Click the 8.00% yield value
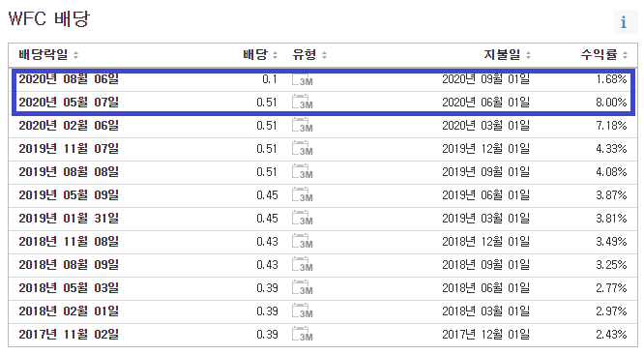Viewport: 644px width, 355px height. click(611, 102)
